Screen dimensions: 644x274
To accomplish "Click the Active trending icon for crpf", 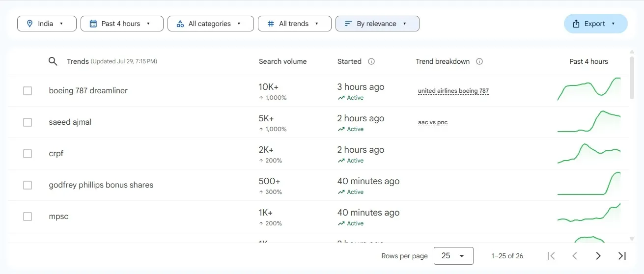I will click(341, 161).
